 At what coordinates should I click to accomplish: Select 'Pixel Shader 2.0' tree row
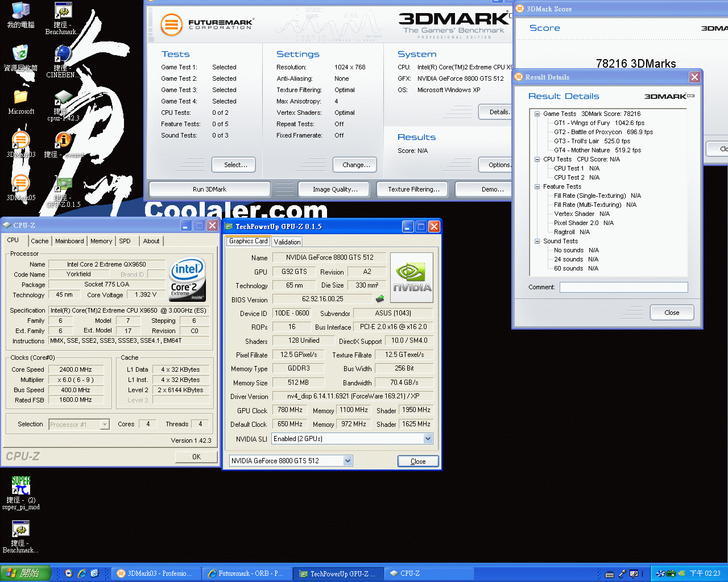pos(584,223)
